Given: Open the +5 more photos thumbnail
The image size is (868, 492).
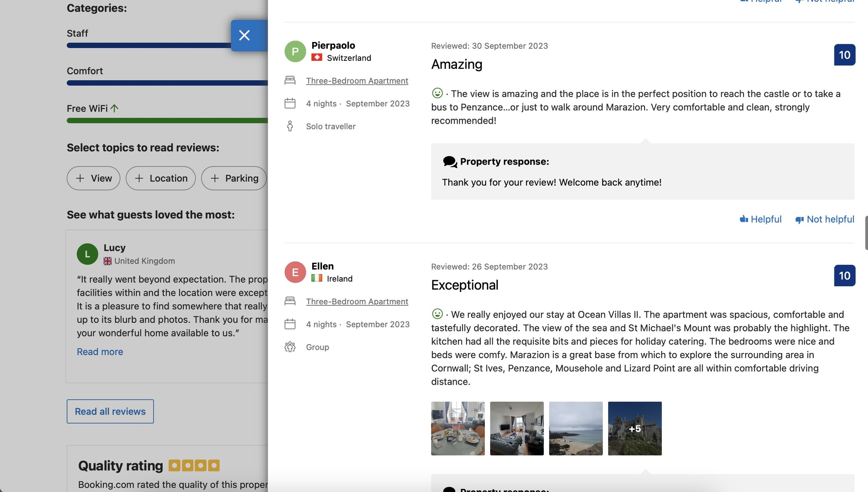Looking at the screenshot, I should tap(635, 428).
